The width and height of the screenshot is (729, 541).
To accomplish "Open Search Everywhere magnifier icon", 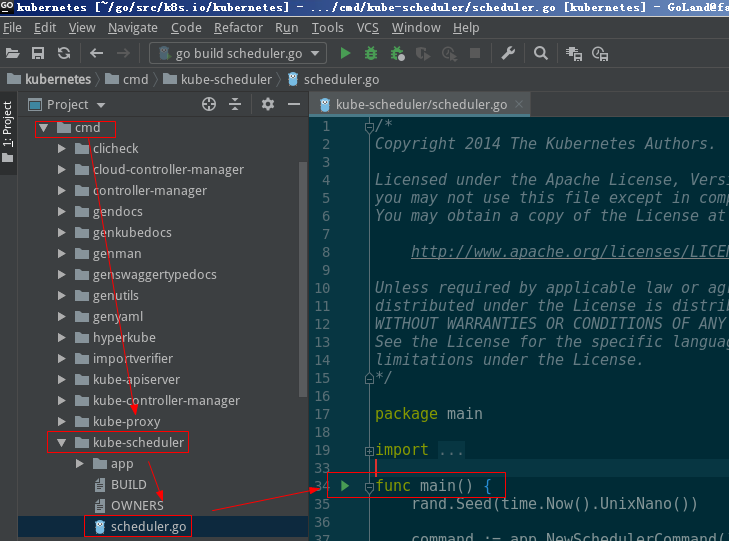I will coord(540,53).
